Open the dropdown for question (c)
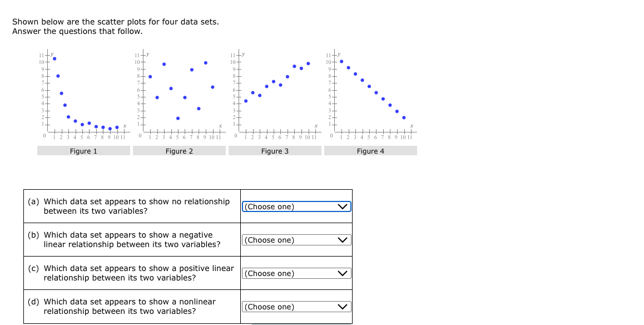The image size is (644, 325). point(295,273)
